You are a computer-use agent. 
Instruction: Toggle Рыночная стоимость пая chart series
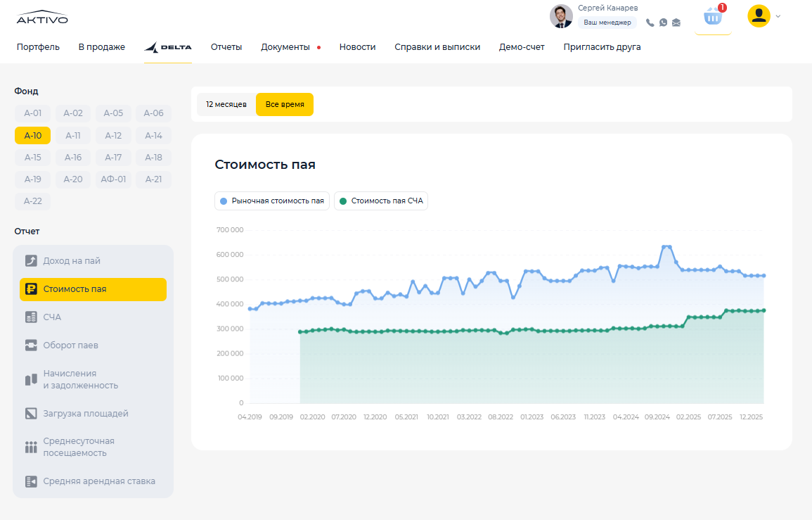point(272,201)
